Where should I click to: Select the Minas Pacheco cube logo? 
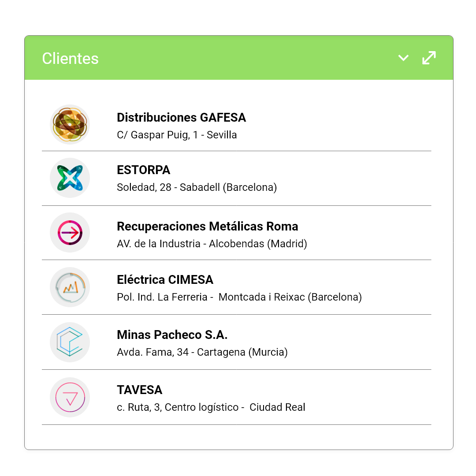pos(70,342)
